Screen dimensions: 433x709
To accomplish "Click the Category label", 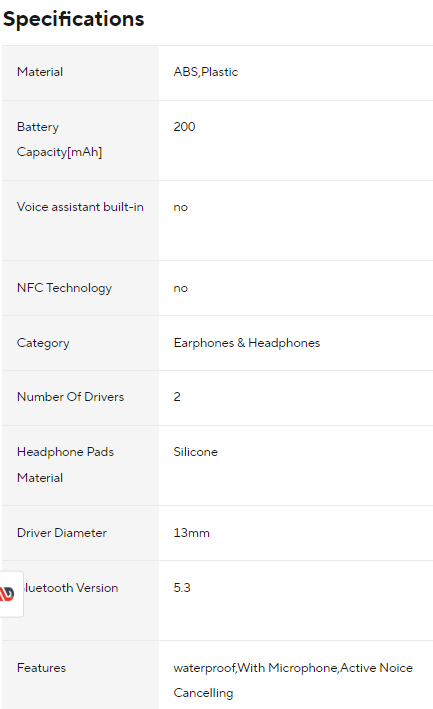I will 43,343.
